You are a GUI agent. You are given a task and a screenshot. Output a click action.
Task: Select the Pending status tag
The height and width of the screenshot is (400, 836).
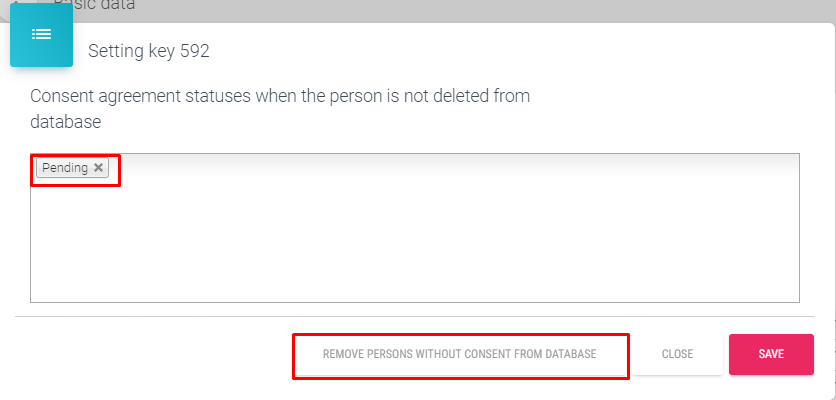tap(64, 168)
